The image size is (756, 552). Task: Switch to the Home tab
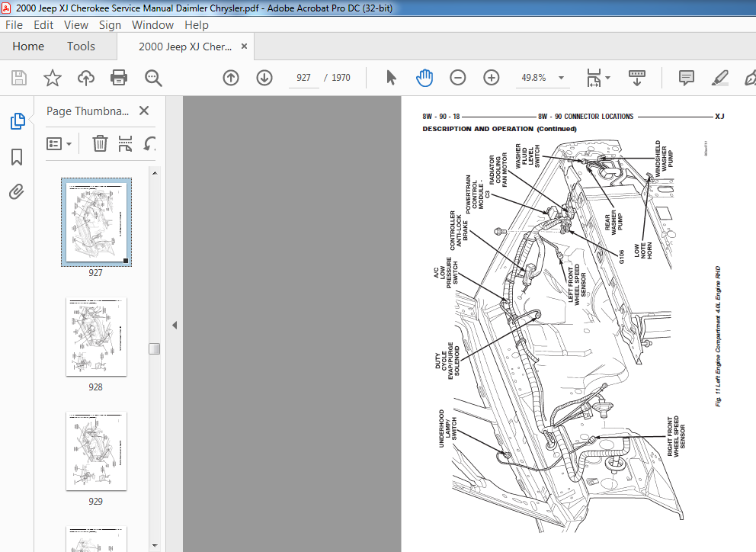(x=28, y=47)
